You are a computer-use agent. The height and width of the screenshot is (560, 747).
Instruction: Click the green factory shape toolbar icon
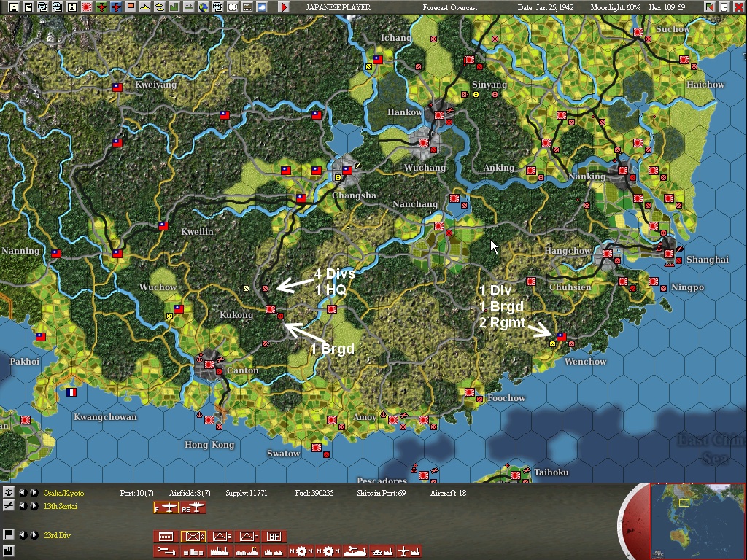(x=174, y=7)
